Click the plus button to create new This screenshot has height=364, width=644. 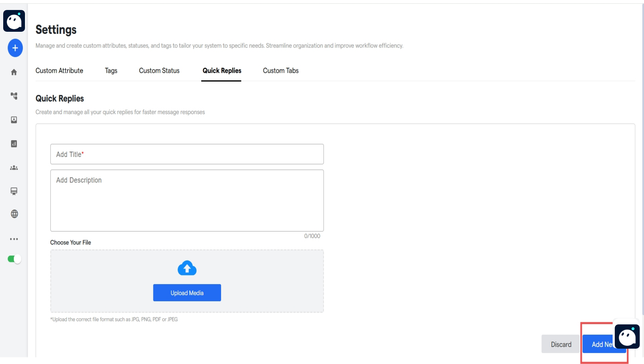click(x=15, y=48)
